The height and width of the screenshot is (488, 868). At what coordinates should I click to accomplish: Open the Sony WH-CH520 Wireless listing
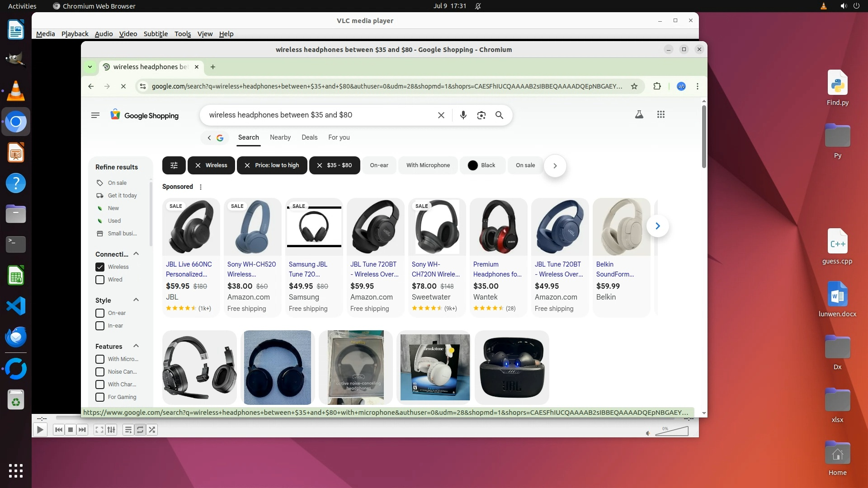[x=251, y=269]
